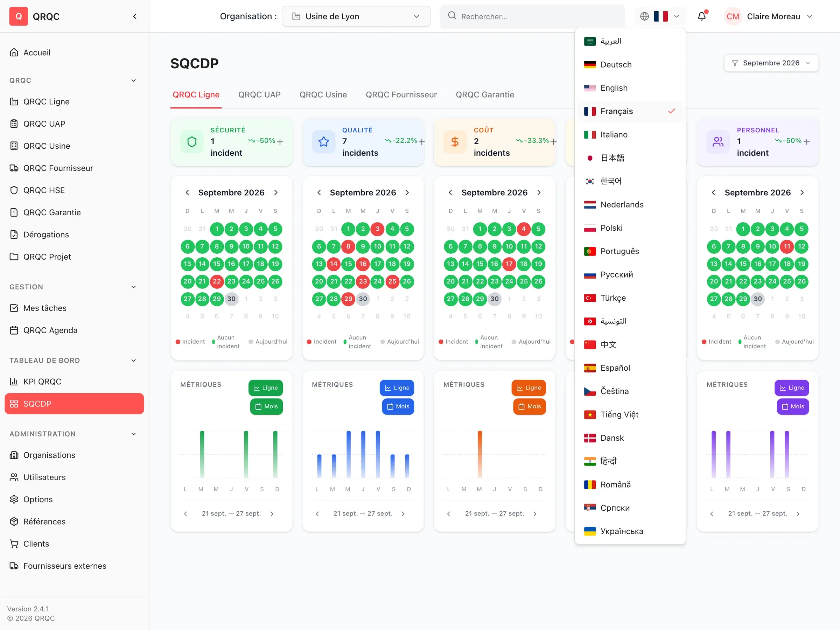Click the purple Ligne button in Personnel metrics
The image size is (840, 630).
coord(792,388)
